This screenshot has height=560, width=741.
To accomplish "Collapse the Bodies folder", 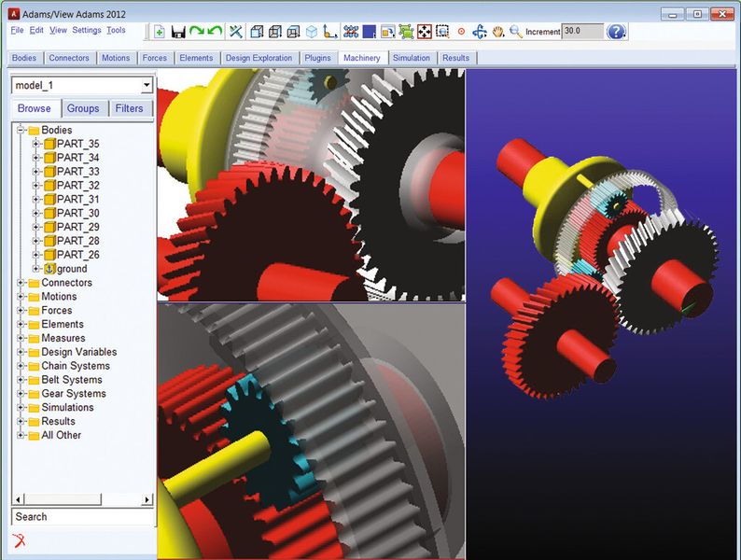I will (x=21, y=130).
